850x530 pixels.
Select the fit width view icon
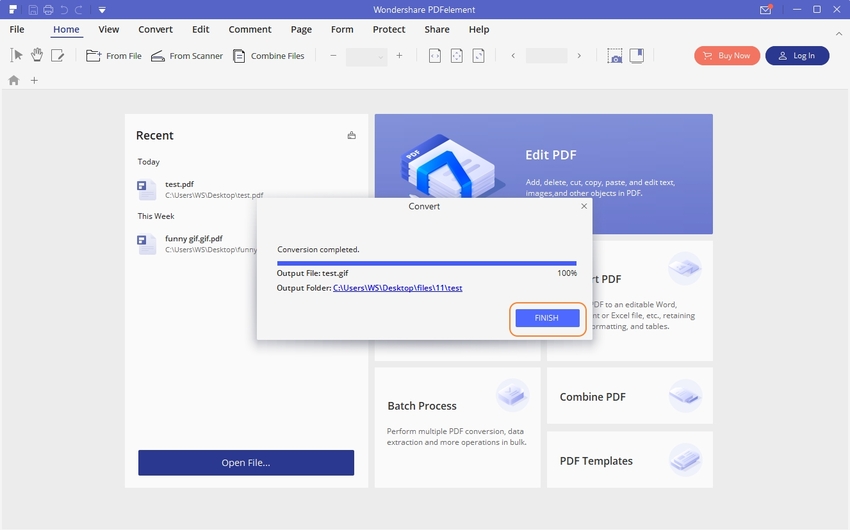click(435, 56)
